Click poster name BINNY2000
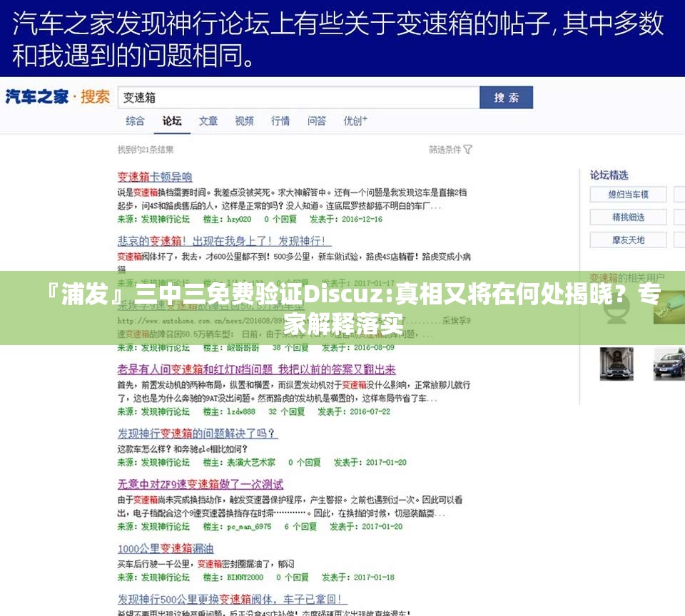This screenshot has height=616, width=685. click(245, 577)
